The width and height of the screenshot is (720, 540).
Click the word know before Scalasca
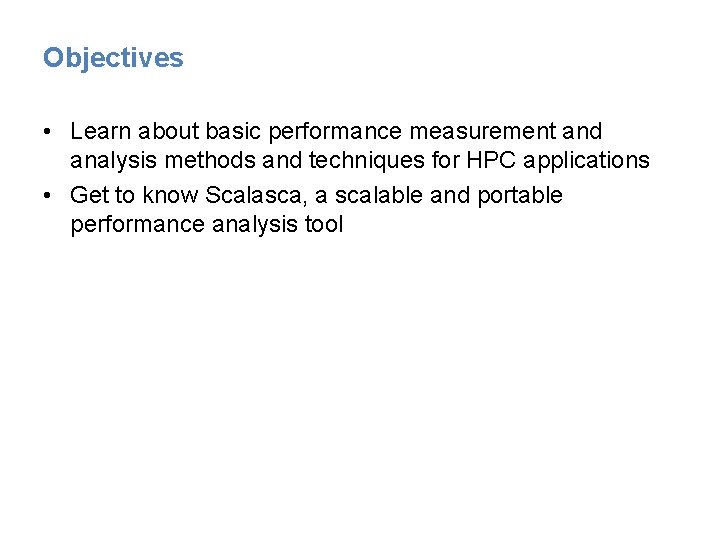170,196
